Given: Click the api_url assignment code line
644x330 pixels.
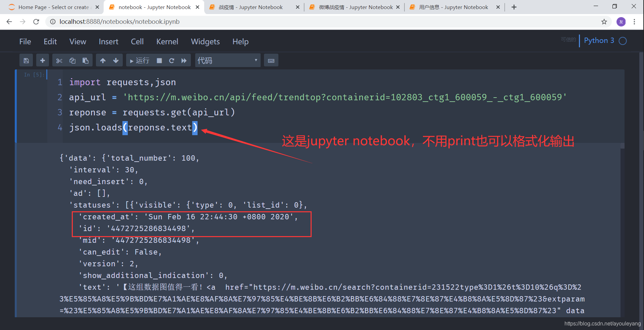Looking at the screenshot, I should coord(318,97).
